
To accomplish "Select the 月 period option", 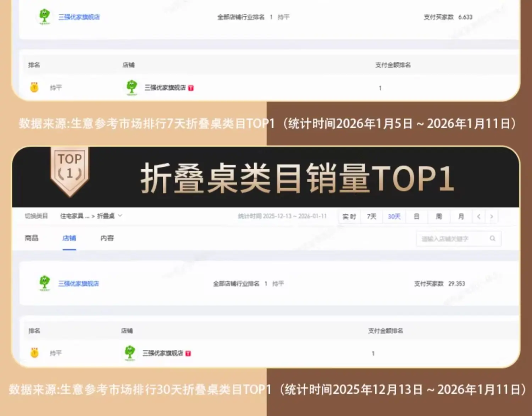I will click(461, 216).
